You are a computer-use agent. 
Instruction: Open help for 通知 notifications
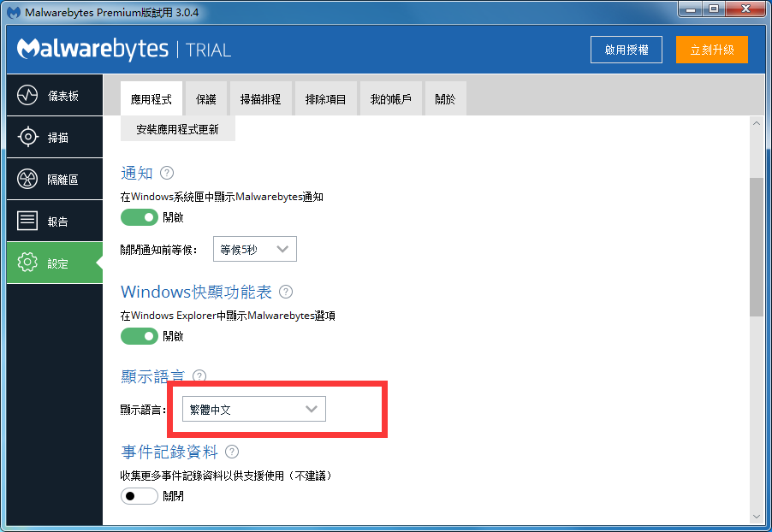click(x=166, y=173)
